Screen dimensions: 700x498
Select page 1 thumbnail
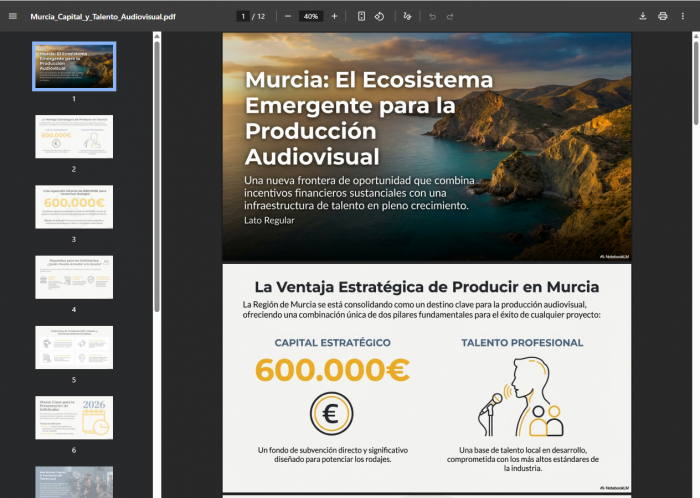74,66
